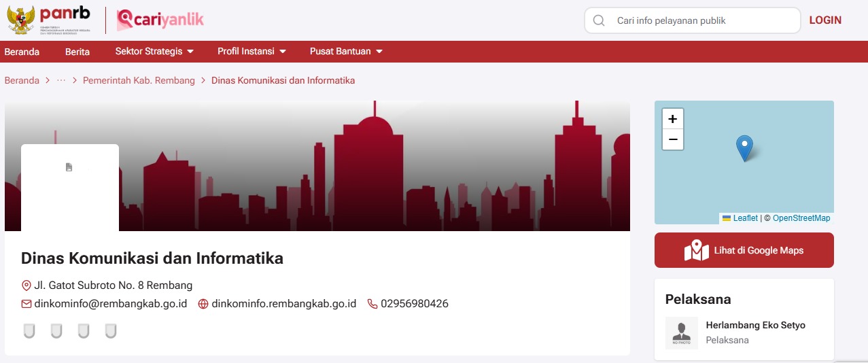Click Herlambang Eko Setyo's photo thumbnail
The height and width of the screenshot is (363, 868).
coord(682,333)
